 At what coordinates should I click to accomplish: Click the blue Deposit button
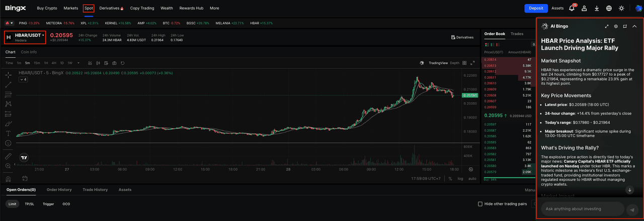tap(536, 8)
